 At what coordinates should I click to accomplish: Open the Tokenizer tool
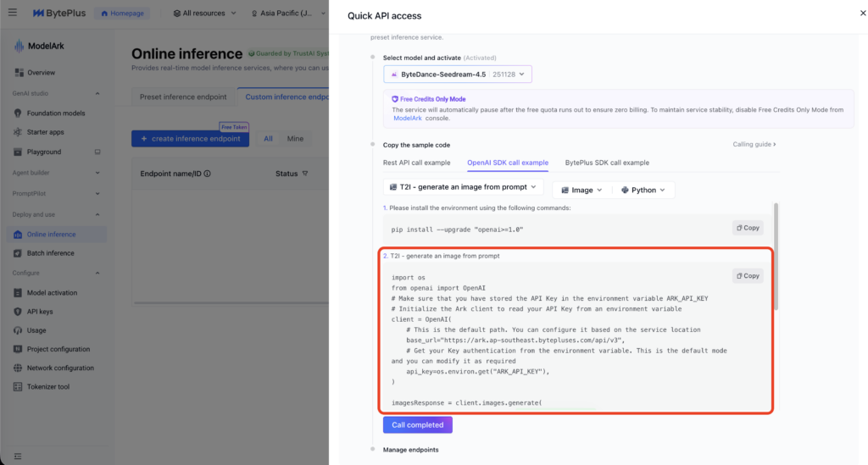(x=47, y=387)
